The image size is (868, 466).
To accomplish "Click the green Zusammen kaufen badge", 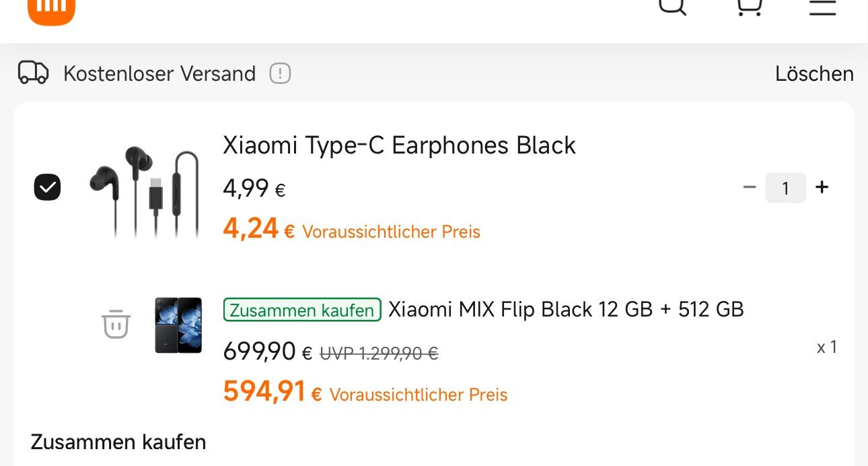I will click(302, 310).
